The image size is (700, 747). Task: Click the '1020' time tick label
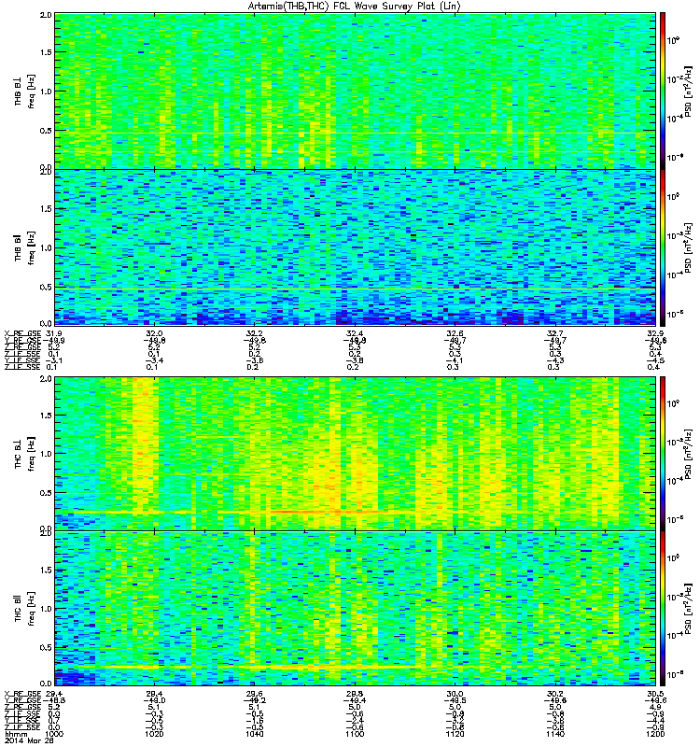coord(154,734)
